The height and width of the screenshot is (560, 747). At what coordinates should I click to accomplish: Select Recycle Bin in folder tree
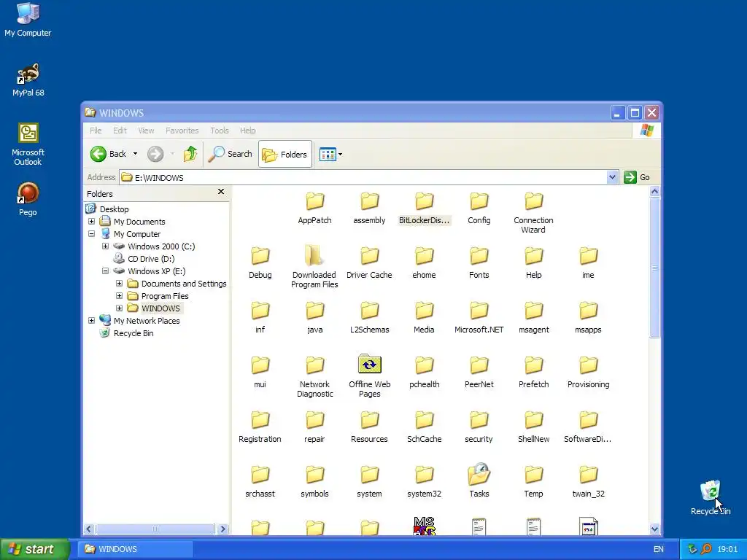pos(133,332)
